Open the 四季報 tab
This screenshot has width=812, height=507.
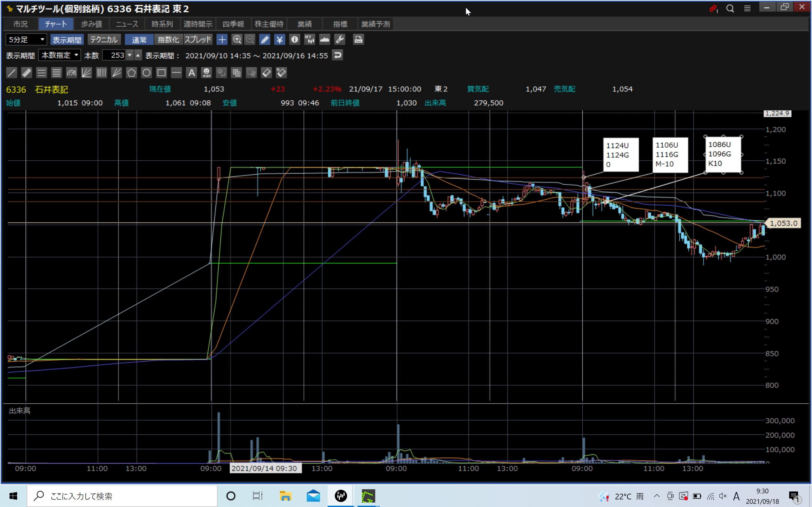(233, 24)
